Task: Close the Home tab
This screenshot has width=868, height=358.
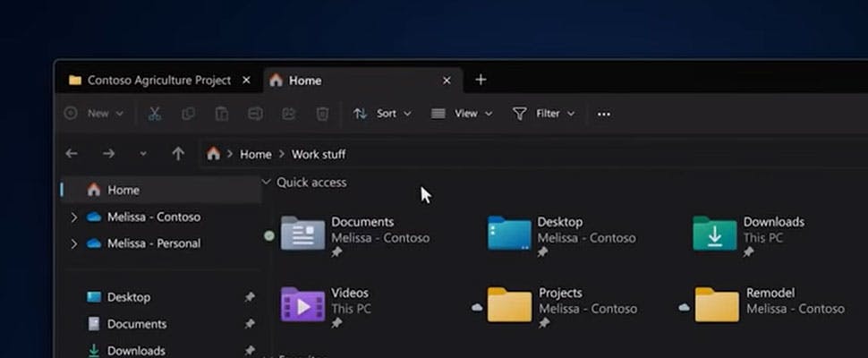Action: point(447,81)
